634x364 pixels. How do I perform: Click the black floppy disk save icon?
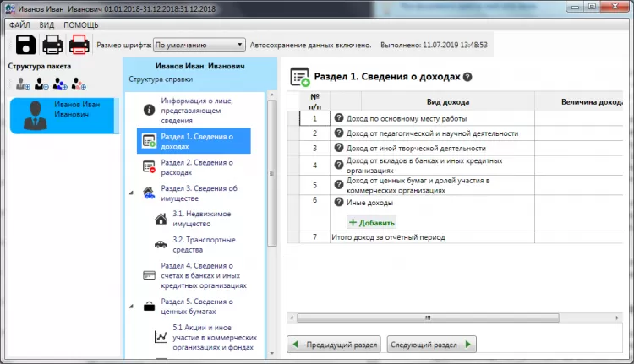(26, 45)
